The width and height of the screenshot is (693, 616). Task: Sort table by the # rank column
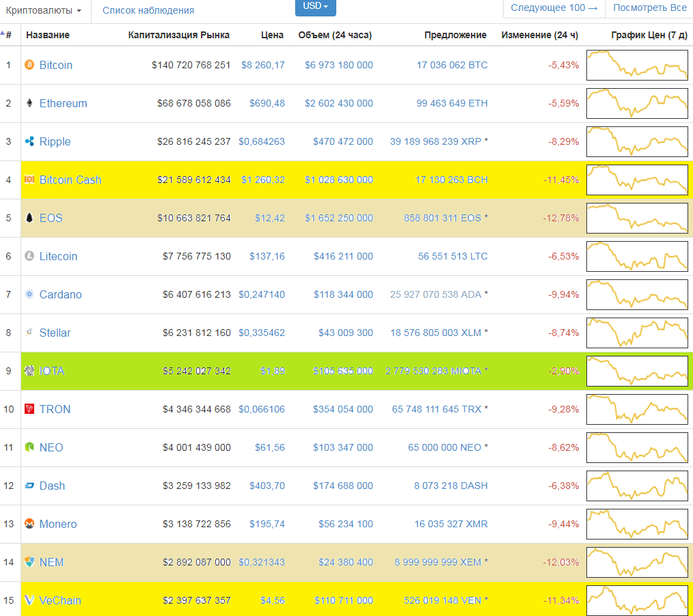8,35
